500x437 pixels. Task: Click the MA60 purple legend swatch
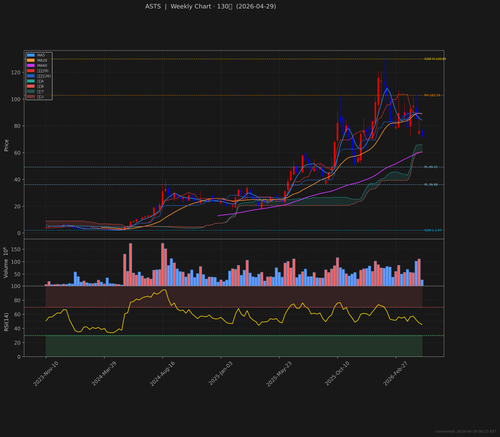click(31, 66)
